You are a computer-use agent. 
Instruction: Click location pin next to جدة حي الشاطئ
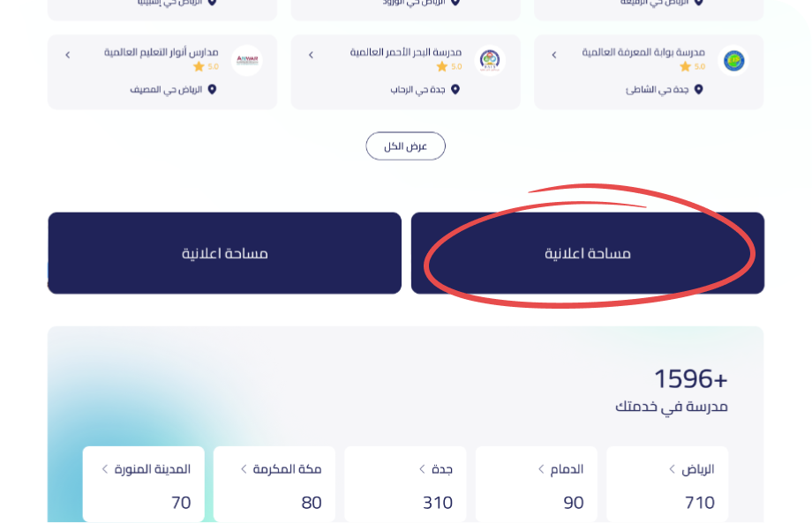[x=698, y=90]
